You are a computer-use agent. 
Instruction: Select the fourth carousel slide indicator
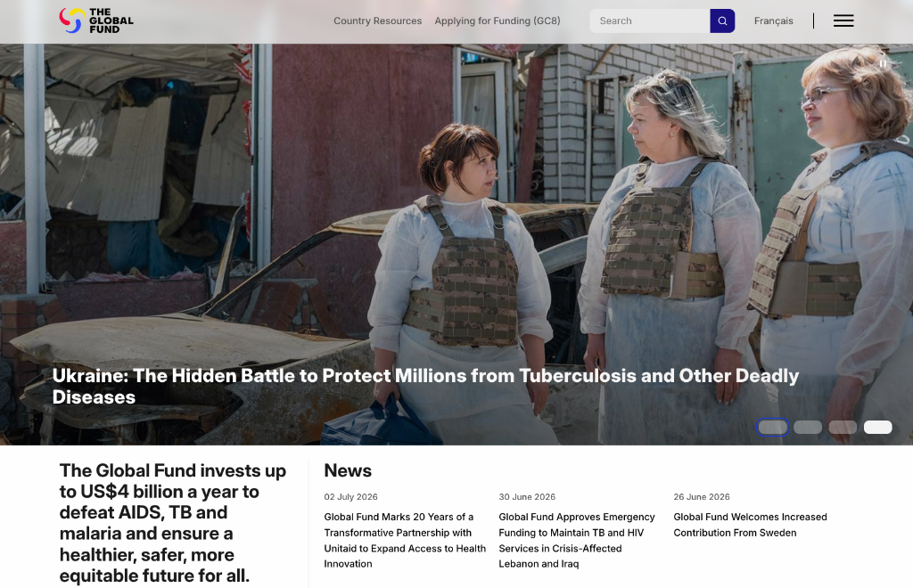tap(877, 428)
